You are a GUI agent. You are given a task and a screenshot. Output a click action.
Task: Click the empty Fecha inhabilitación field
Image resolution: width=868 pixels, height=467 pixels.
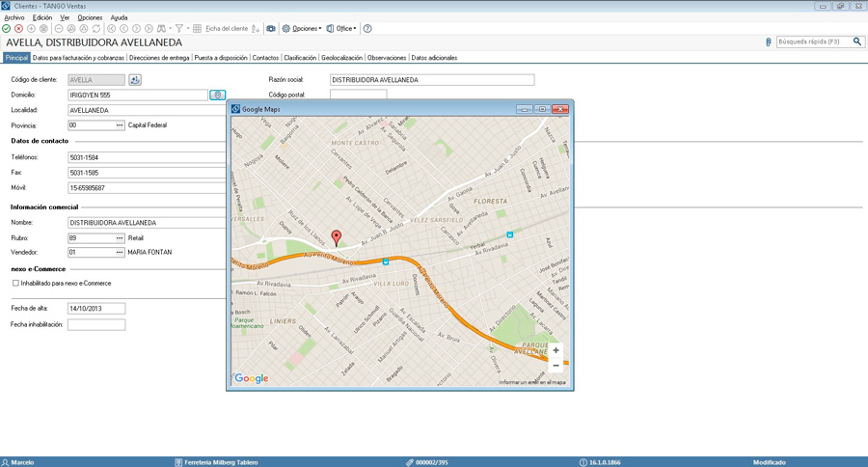click(x=96, y=324)
